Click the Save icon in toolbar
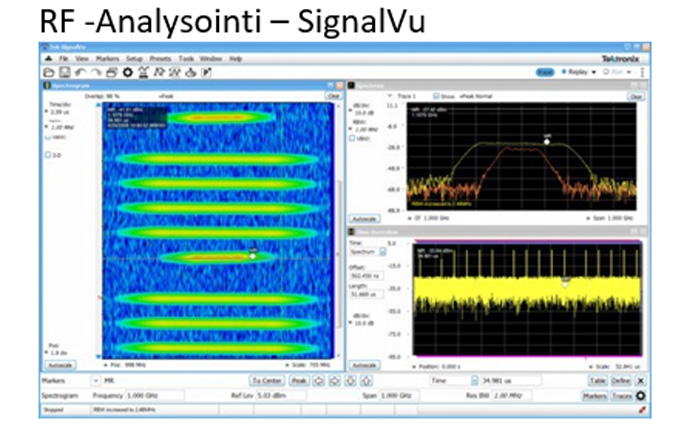The width and height of the screenshot is (700, 430). (x=62, y=73)
